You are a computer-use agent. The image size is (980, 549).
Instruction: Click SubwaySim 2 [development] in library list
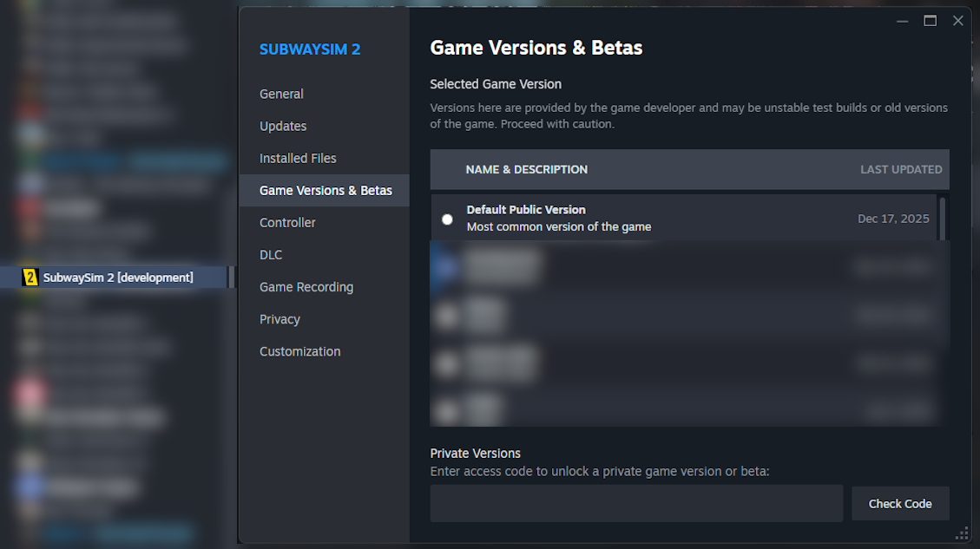[x=118, y=278]
